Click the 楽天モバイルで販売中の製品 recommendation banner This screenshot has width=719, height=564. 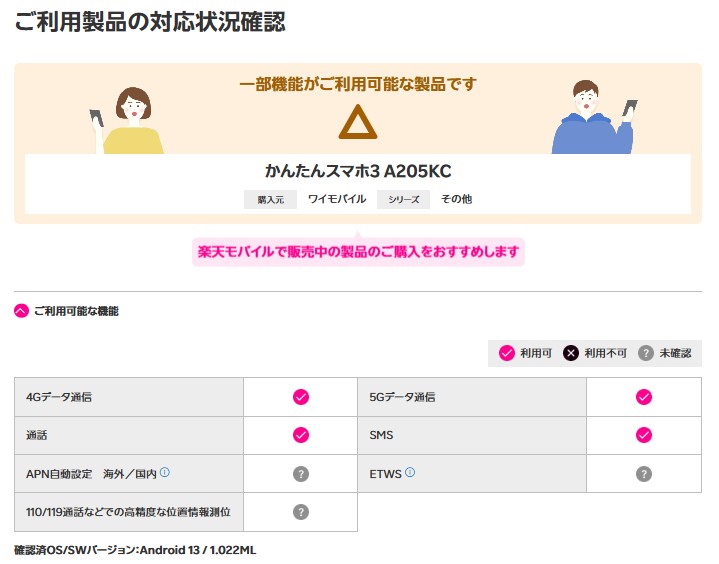[x=358, y=251]
